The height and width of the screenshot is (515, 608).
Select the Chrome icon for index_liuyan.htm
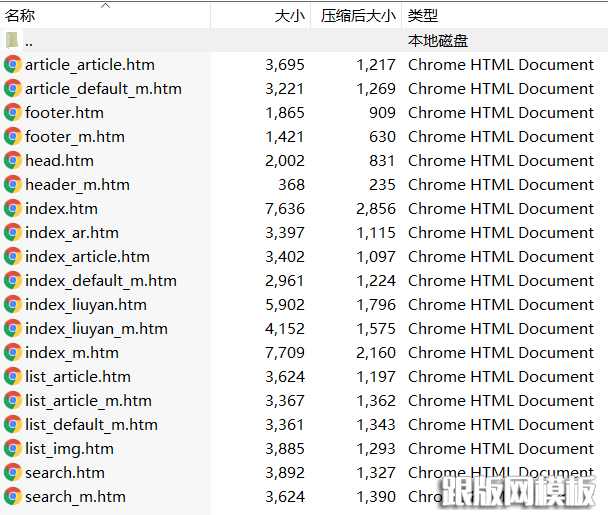pyautogui.click(x=13, y=304)
